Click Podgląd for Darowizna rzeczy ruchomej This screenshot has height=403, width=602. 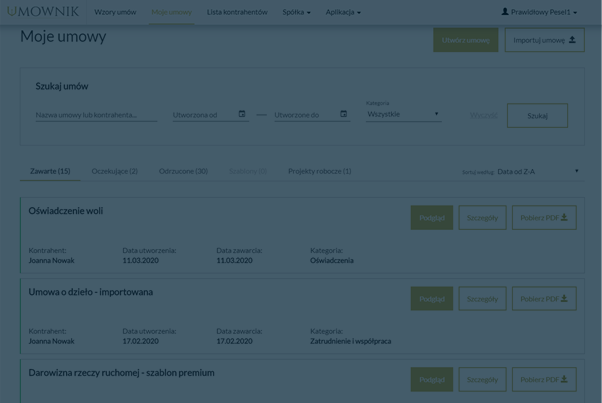432,380
